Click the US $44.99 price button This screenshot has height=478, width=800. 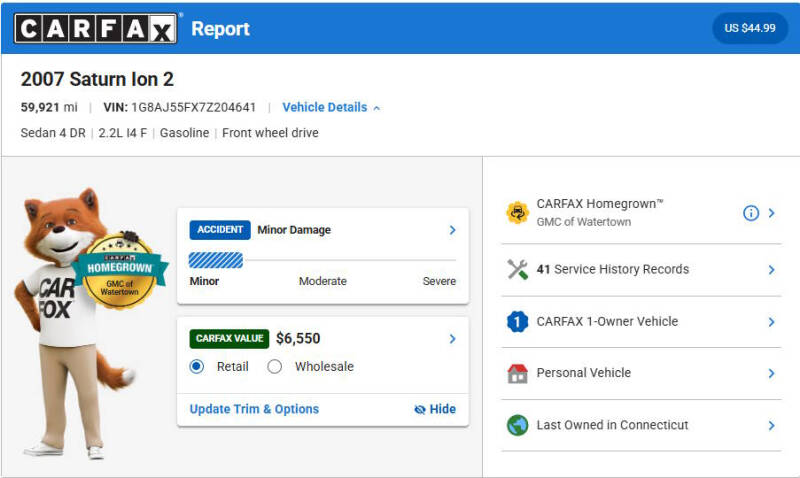point(750,28)
